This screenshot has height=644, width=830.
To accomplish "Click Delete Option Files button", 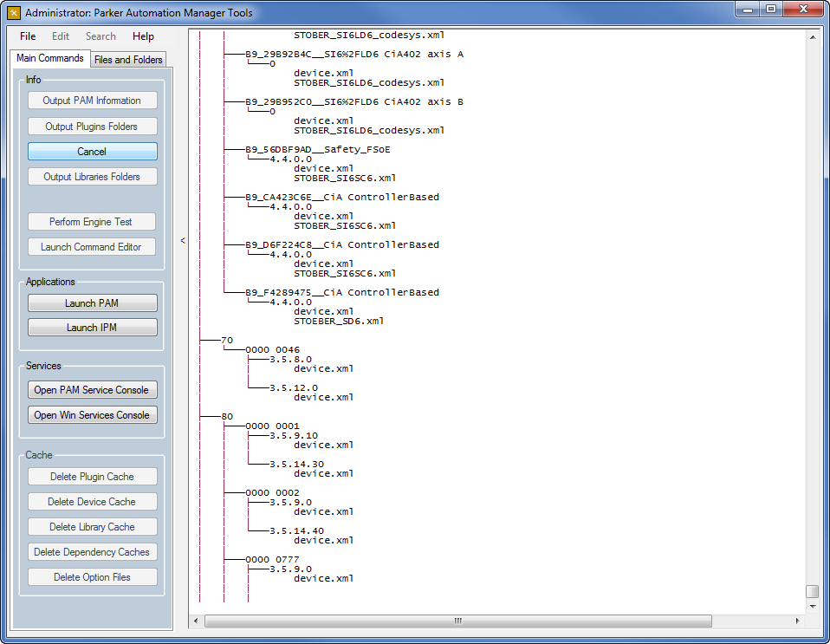I will [x=92, y=576].
